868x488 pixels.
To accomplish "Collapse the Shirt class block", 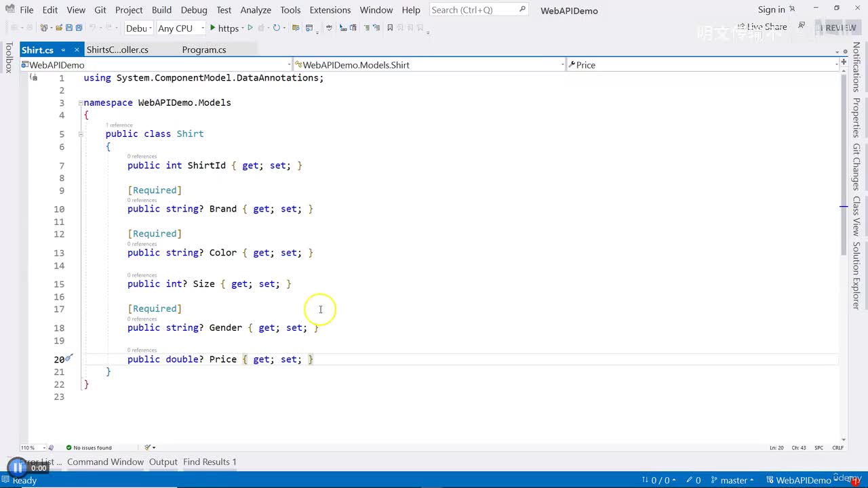I will coord(81,134).
